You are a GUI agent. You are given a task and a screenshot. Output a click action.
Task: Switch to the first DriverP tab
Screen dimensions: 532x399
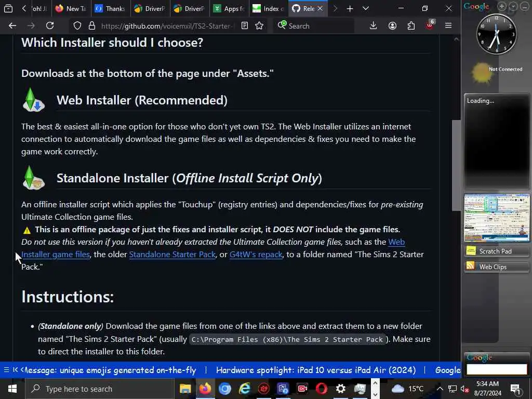tap(149, 8)
